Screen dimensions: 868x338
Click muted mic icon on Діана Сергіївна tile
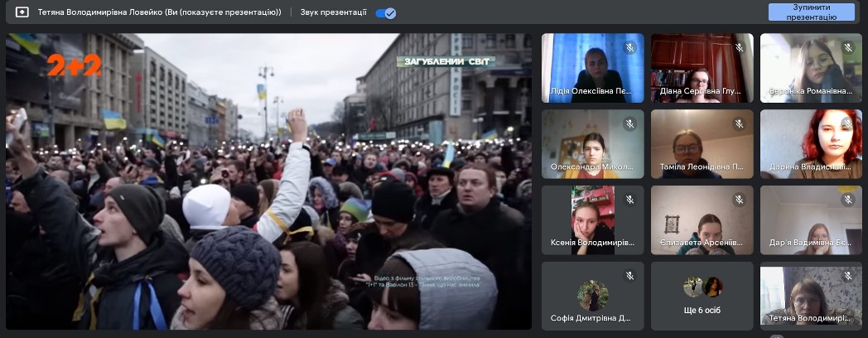739,47
